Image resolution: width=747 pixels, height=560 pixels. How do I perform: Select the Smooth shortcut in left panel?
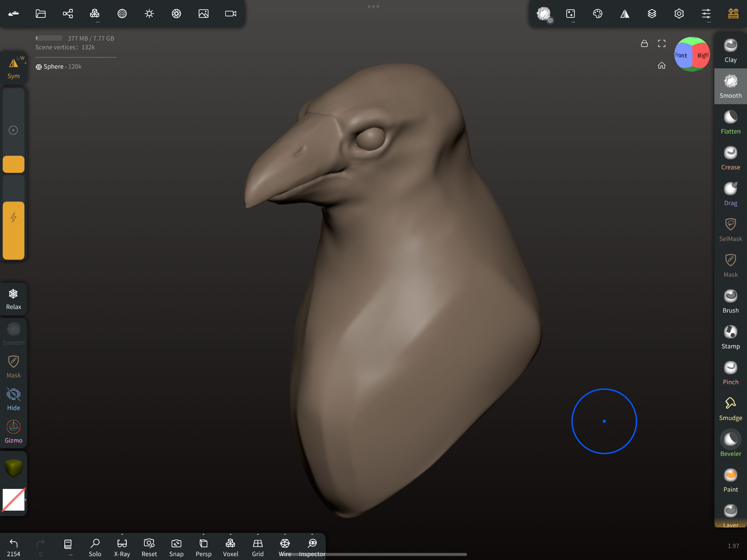click(x=14, y=334)
